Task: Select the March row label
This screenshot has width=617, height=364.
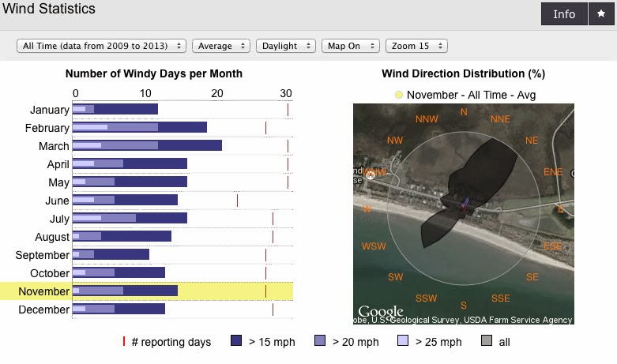Action: (54, 146)
